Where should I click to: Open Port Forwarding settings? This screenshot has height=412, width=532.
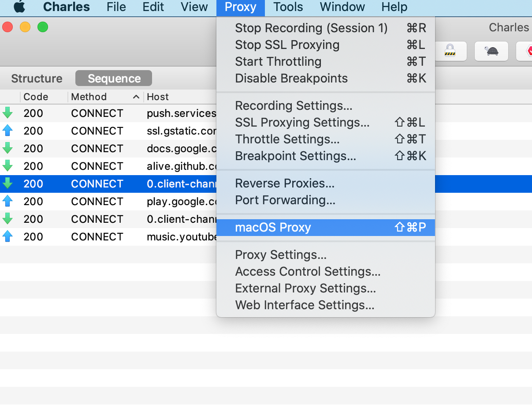point(285,200)
